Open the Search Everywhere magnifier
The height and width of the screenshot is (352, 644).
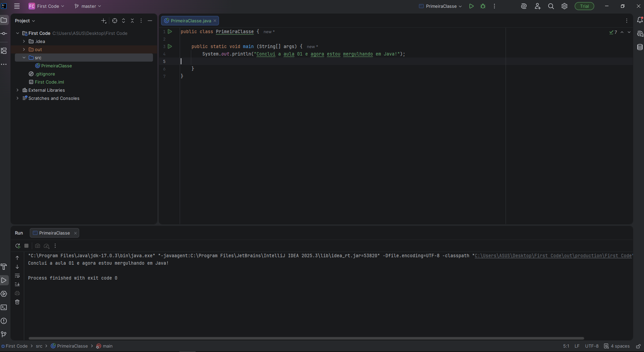(x=551, y=6)
